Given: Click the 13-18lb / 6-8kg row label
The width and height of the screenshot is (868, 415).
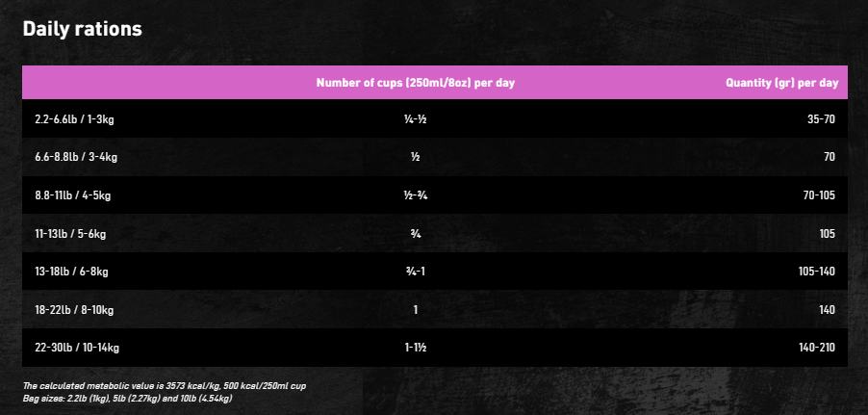Looking at the screenshot, I should coord(71,272).
